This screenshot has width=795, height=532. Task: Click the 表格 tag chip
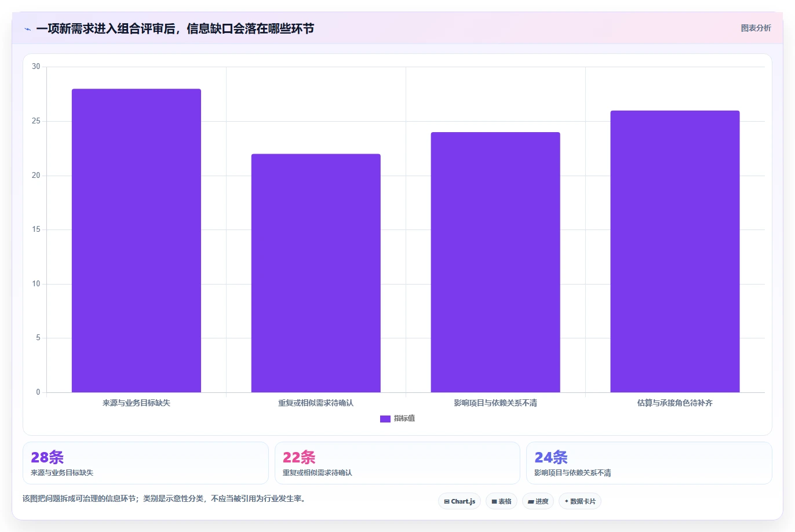coord(501,501)
